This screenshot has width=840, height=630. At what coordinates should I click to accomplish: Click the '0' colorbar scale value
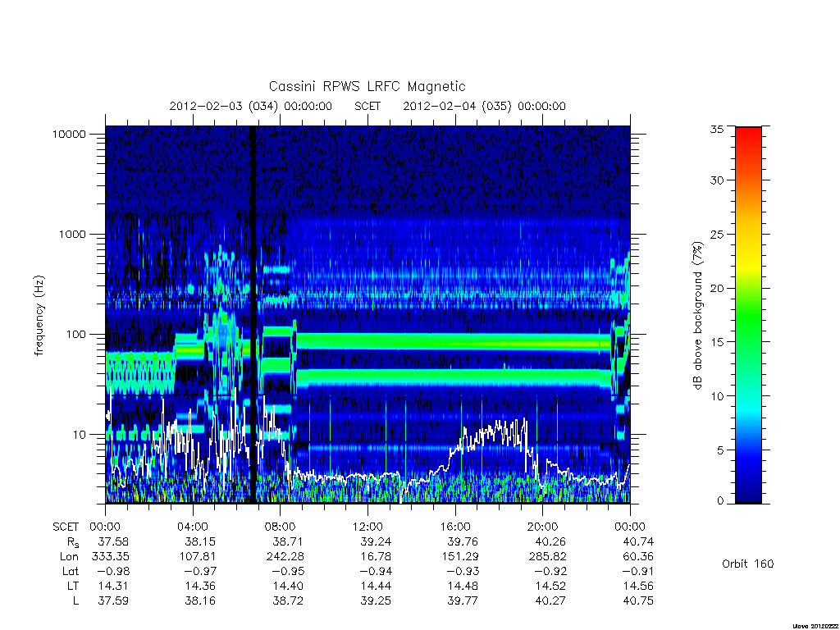(720, 501)
